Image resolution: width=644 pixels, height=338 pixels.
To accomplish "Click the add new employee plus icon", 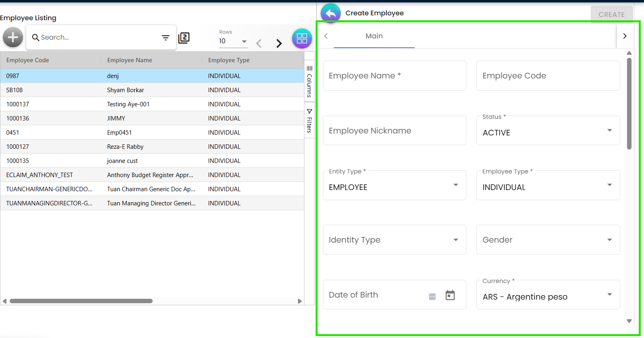I will click(13, 38).
